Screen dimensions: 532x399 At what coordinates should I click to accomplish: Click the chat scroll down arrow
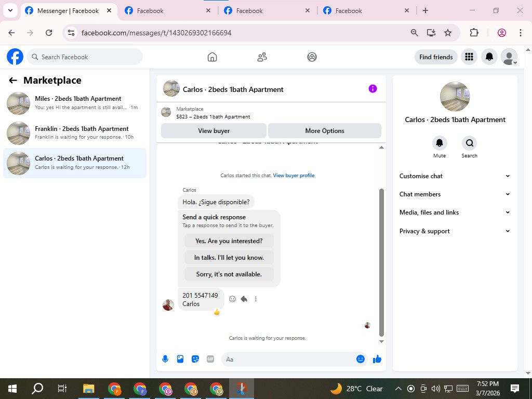381,342
